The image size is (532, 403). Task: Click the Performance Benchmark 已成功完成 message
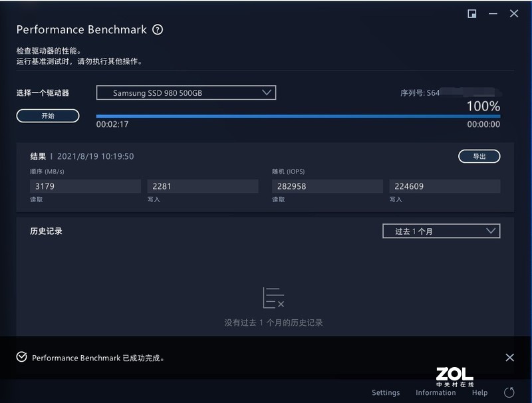[x=98, y=358]
